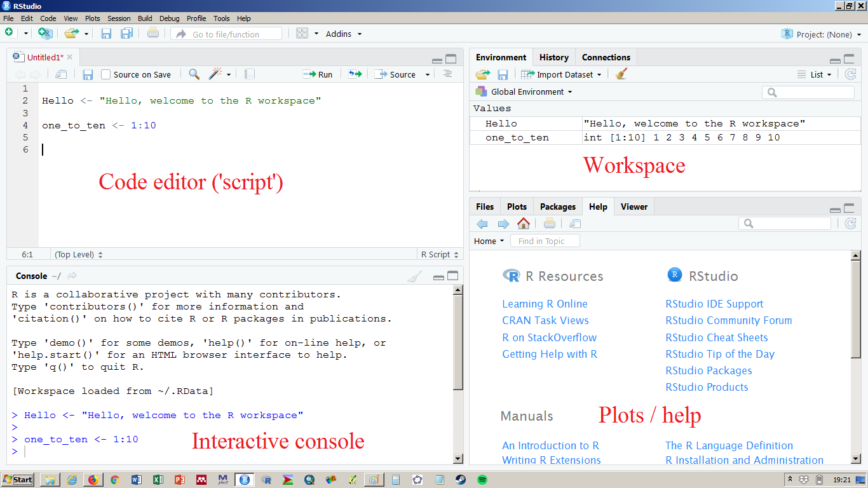Switch to the Connections tab

pyautogui.click(x=606, y=57)
